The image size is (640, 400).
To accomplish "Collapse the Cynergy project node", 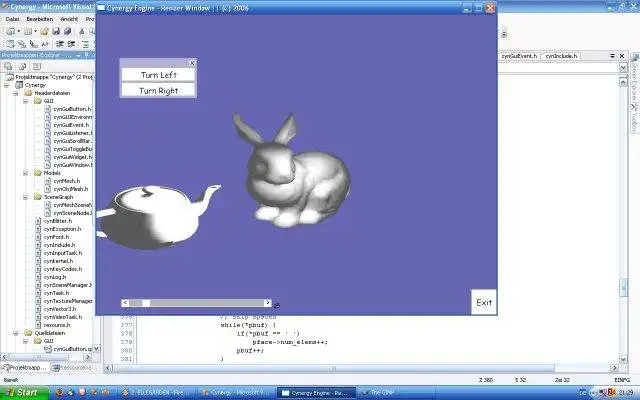I will coord(6,85).
